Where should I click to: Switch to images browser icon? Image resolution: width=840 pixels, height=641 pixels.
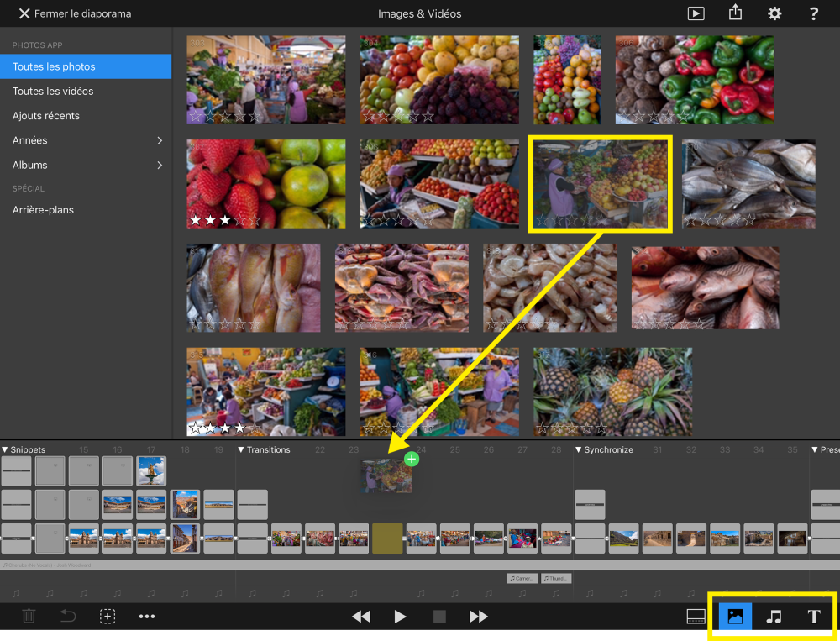click(735, 617)
